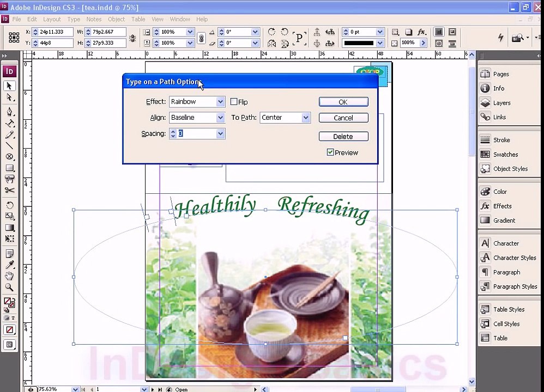Open the Color panel
The image size is (544, 392).
click(x=500, y=191)
